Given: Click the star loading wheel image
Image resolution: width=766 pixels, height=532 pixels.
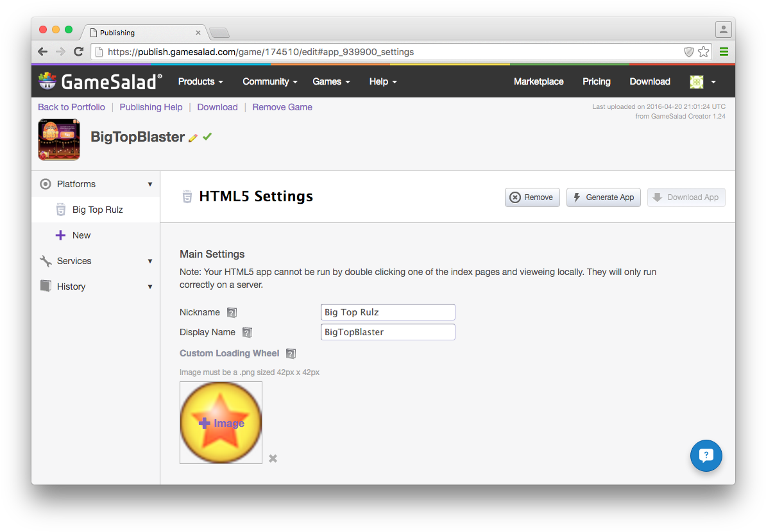Looking at the screenshot, I should click(221, 422).
